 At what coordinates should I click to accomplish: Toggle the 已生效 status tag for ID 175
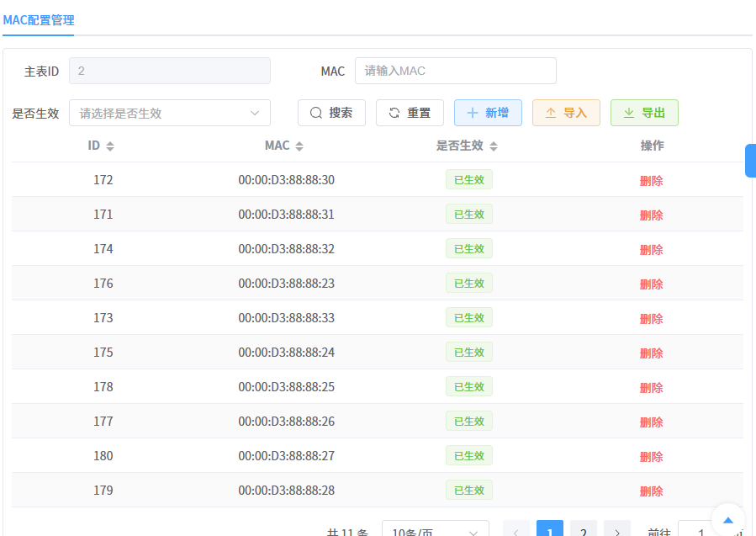pos(468,352)
